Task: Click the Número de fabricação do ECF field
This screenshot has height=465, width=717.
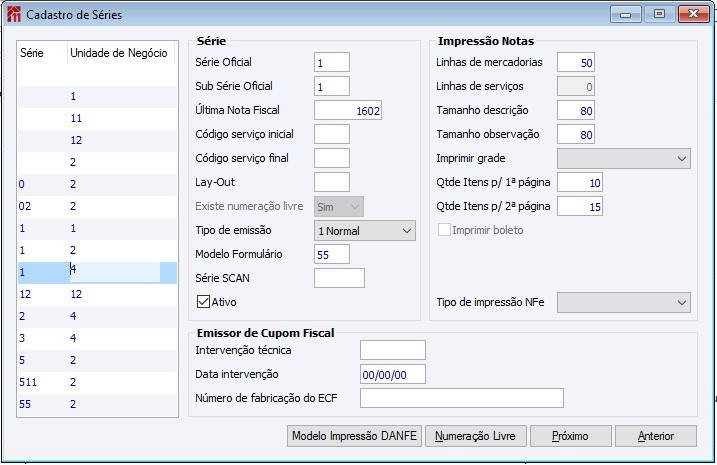Action: (461, 398)
